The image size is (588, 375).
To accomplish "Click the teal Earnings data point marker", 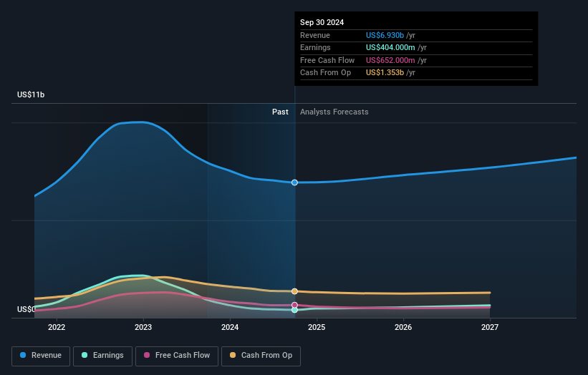I will (x=295, y=310).
